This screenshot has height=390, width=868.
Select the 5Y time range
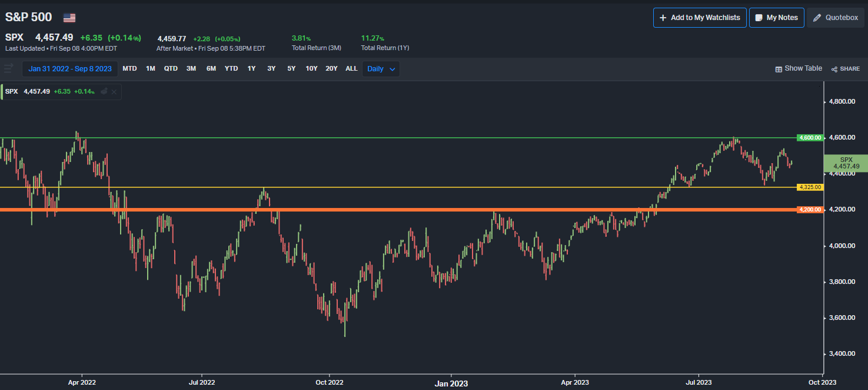[x=291, y=69]
